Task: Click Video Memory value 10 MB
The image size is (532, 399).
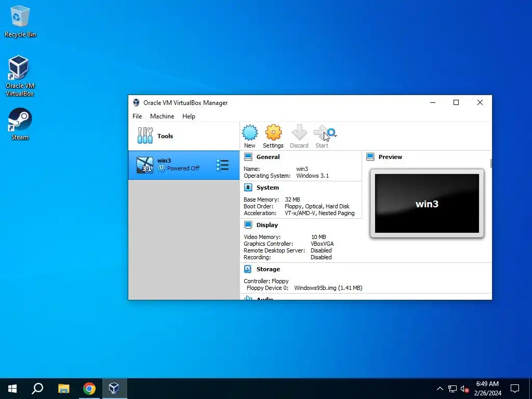Action: 318,237
